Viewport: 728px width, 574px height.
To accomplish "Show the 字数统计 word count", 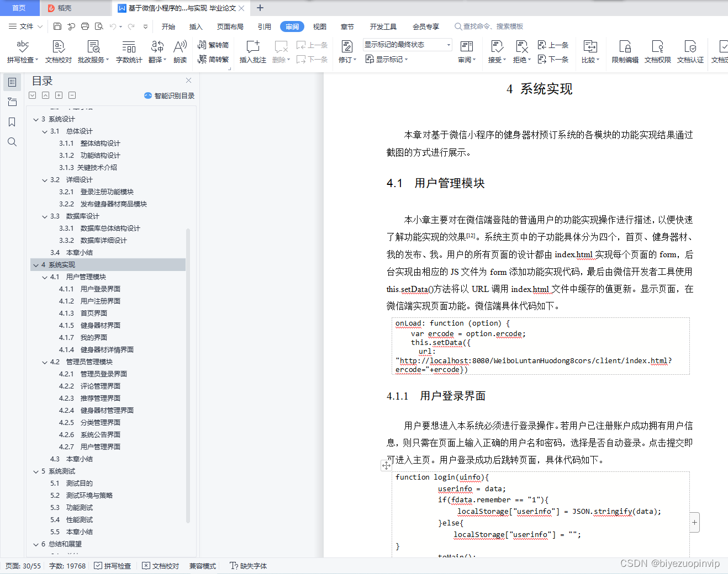I will coord(129,51).
